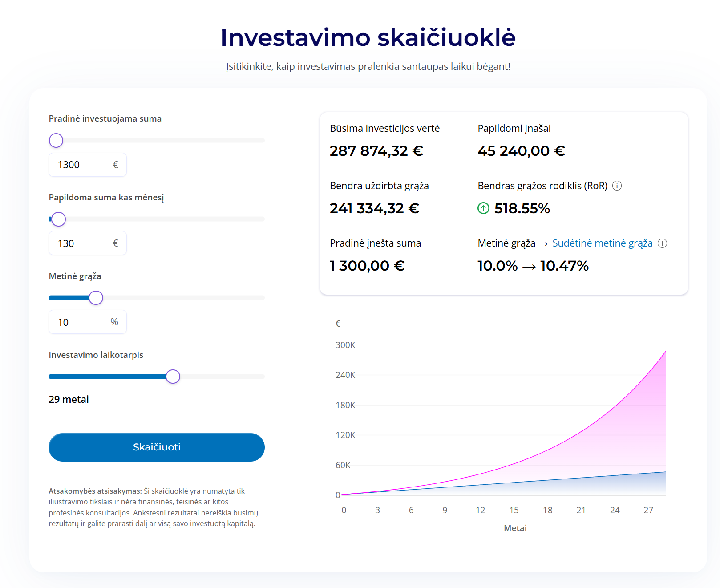Click the 287 874,32 € future value figure

pos(376,151)
